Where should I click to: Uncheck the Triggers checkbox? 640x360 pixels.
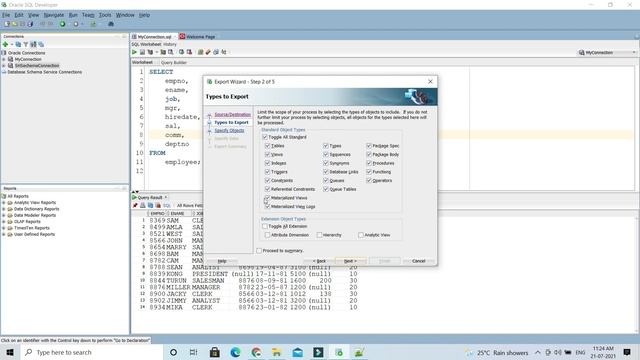267,172
